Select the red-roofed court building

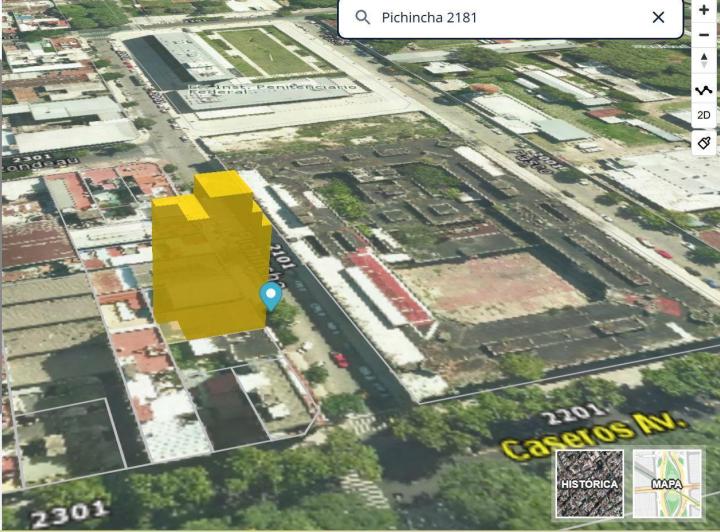point(388,287)
